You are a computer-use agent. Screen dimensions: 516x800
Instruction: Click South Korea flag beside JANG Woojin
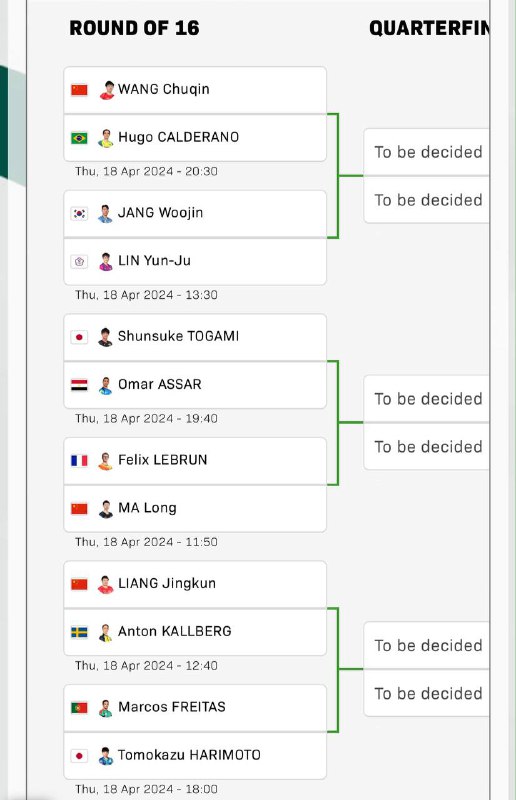click(79, 213)
